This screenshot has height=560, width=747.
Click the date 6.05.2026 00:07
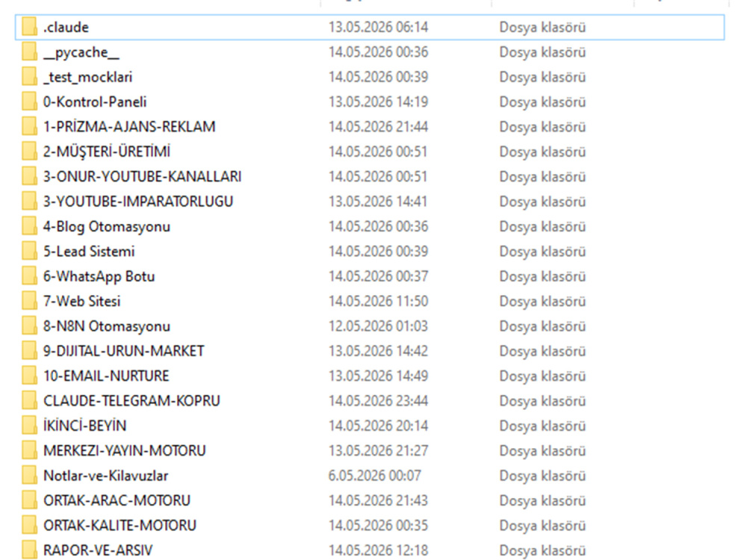click(374, 476)
